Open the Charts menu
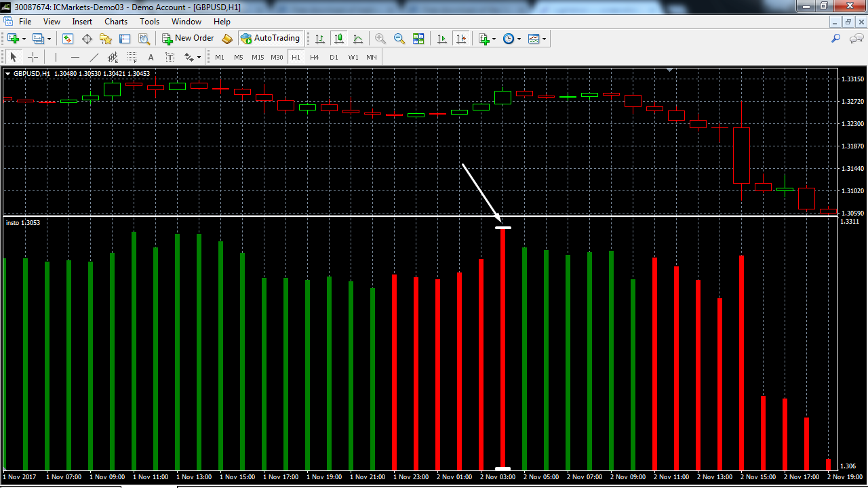Image resolution: width=868 pixels, height=488 pixels. click(x=116, y=22)
